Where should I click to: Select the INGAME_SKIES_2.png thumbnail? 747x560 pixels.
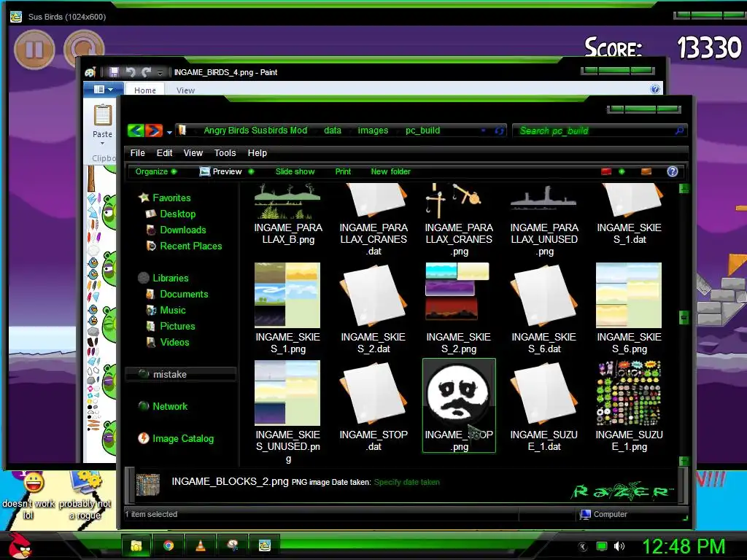pos(457,292)
